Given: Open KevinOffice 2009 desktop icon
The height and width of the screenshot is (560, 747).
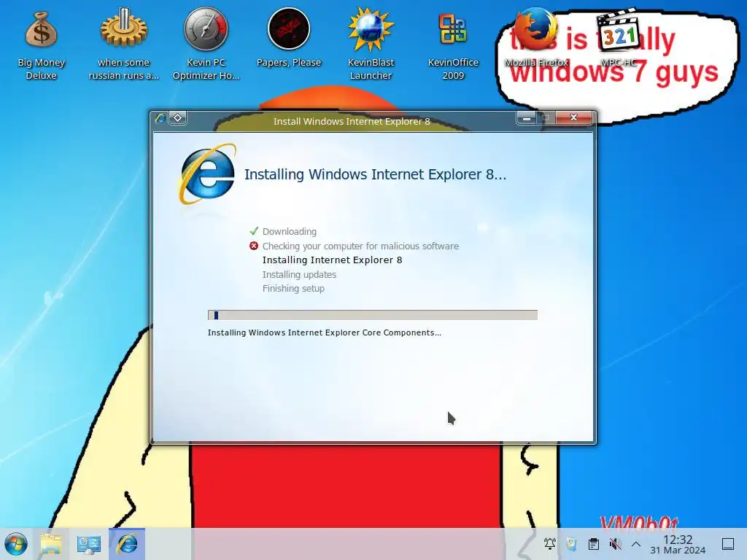Looking at the screenshot, I should (x=453, y=45).
